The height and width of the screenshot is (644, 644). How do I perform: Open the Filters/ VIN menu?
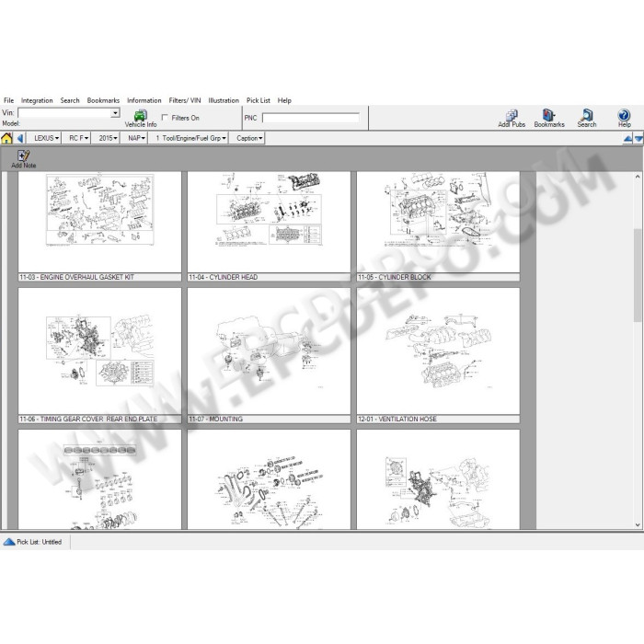click(x=185, y=100)
